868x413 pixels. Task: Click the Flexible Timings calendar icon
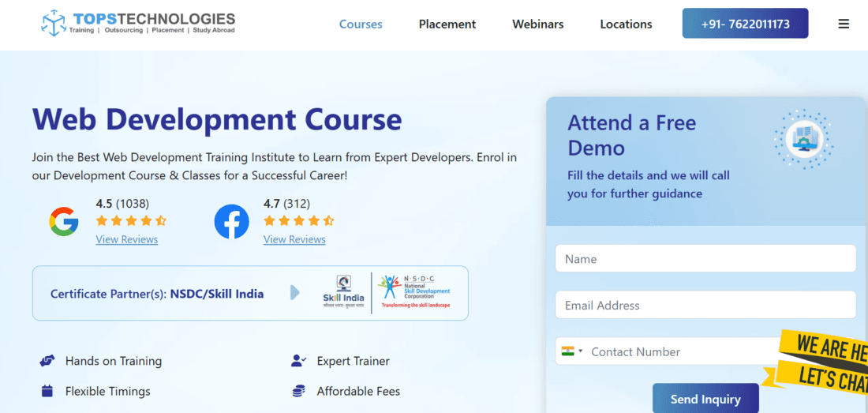pyautogui.click(x=47, y=391)
